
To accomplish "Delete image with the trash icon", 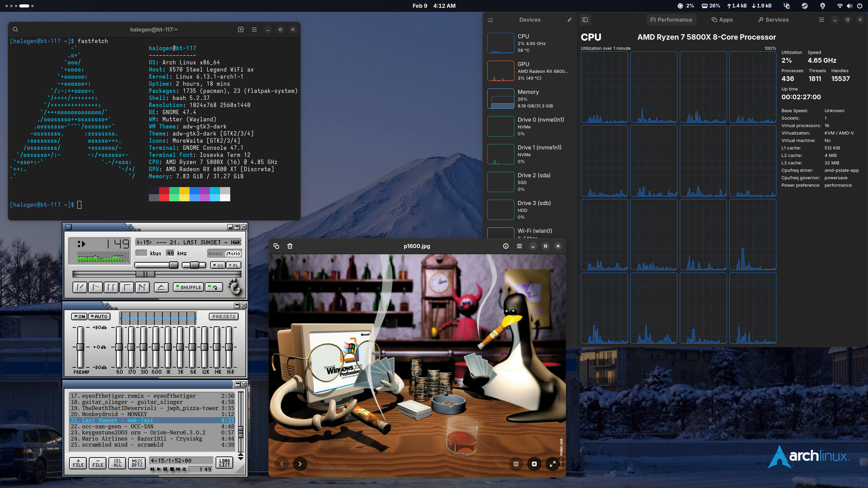I will click(x=290, y=246).
